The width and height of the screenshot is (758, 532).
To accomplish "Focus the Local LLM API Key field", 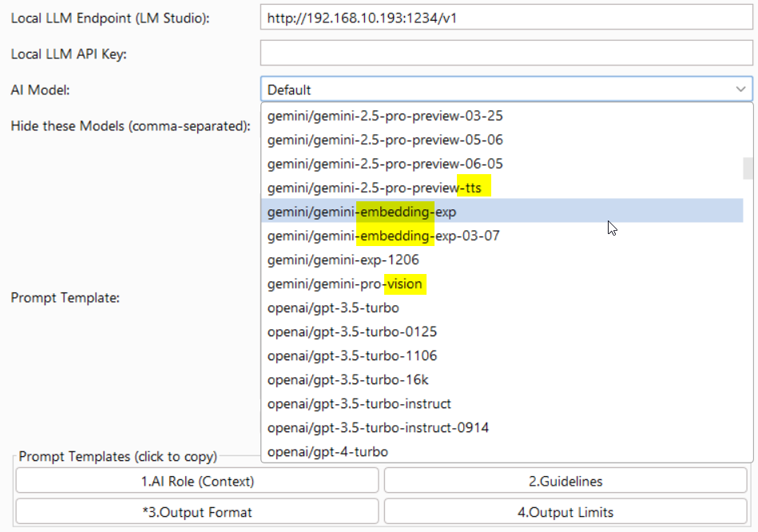I will (x=506, y=54).
